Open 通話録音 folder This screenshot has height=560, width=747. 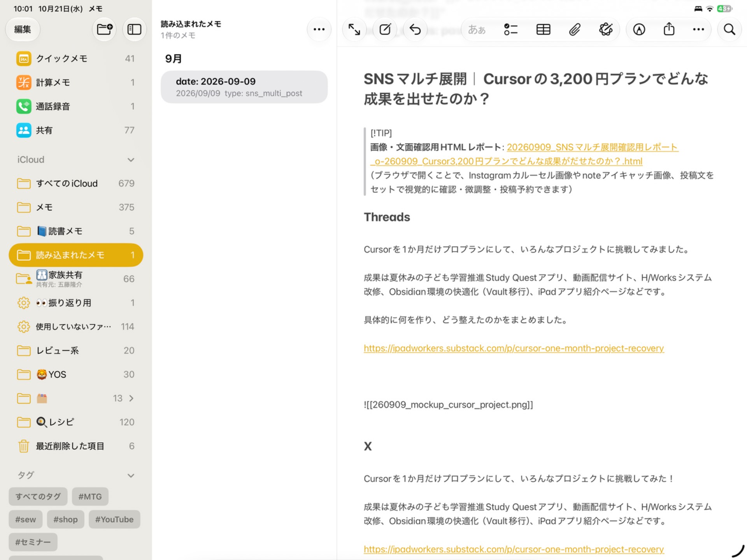pyautogui.click(x=76, y=106)
